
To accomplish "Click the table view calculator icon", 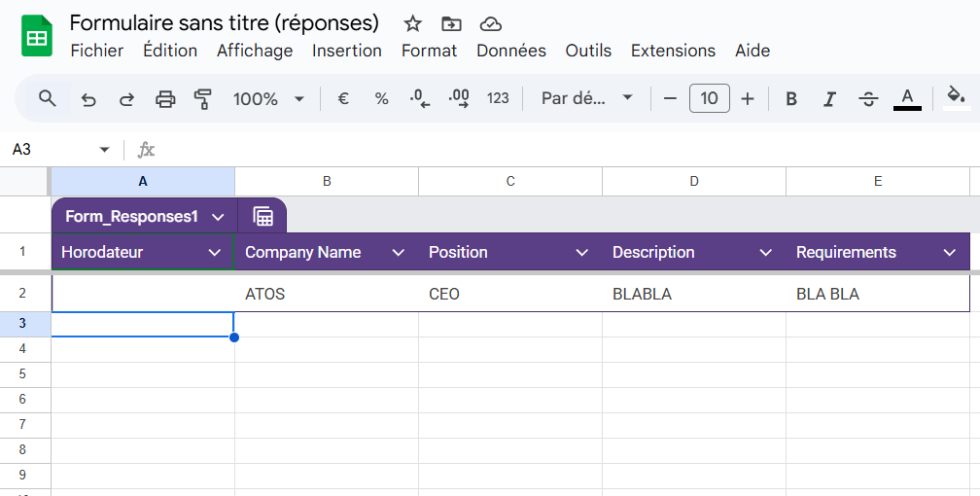I will pyautogui.click(x=263, y=217).
